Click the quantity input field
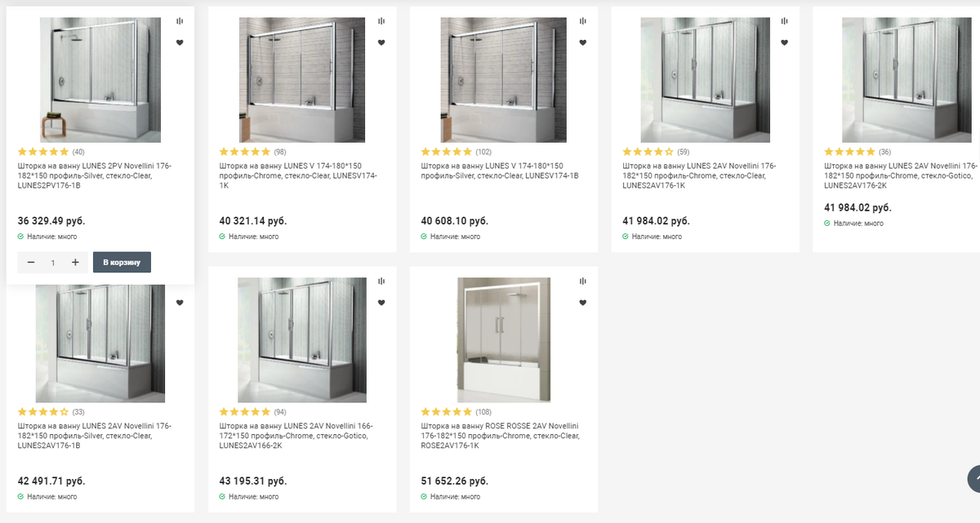980x523 pixels. [x=53, y=262]
